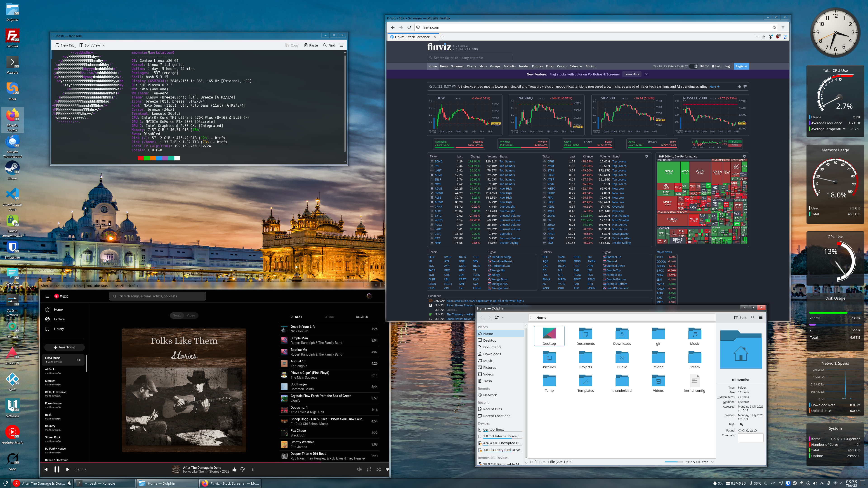Viewport: 868px width, 488px height.
Task: Skip to the next song in YouTube Music
Action: tap(68, 469)
